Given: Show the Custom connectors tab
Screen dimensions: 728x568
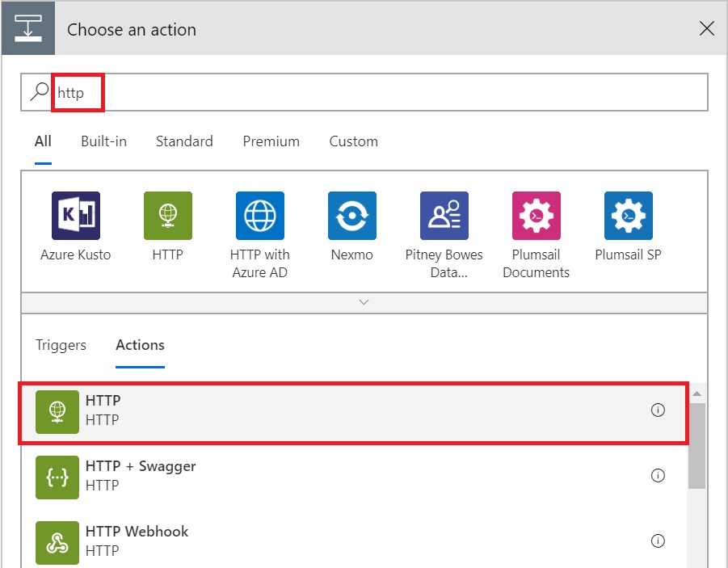Looking at the screenshot, I should point(353,141).
